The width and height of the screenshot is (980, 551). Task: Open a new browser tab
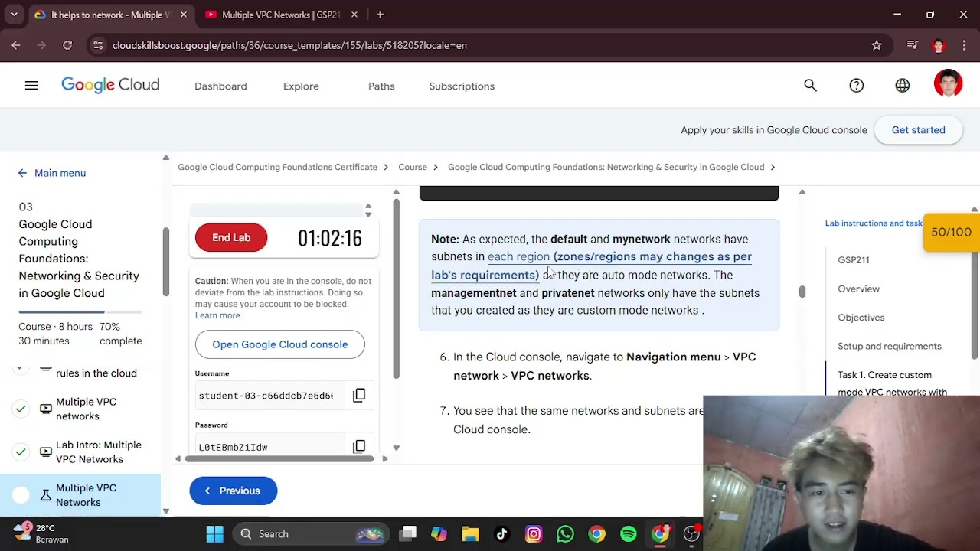click(x=380, y=15)
